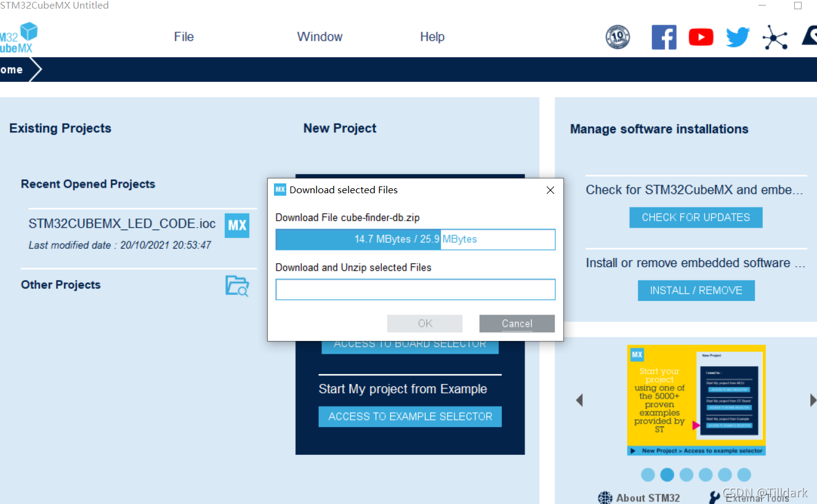Click the cube-finder-db.zip download progress bar

pyautogui.click(x=416, y=239)
